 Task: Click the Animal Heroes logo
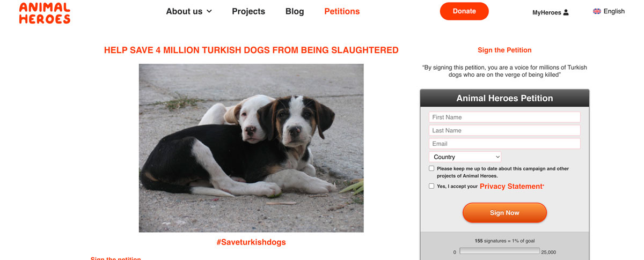pos(45,13)
